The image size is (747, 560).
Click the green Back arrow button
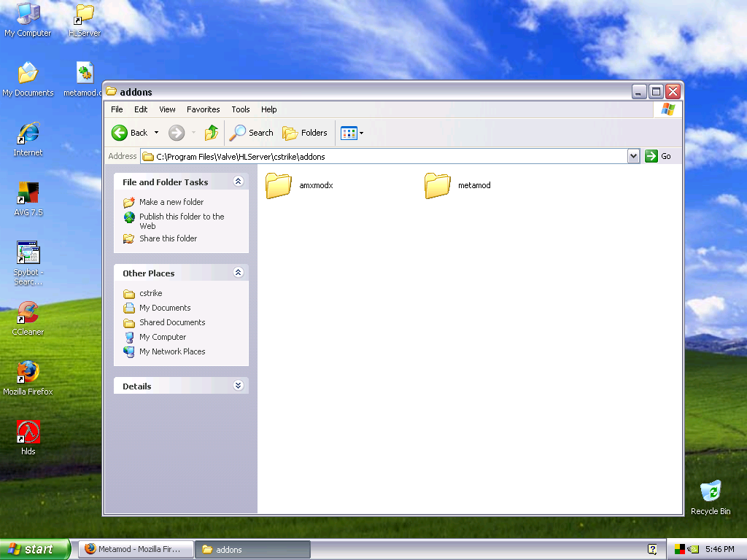(120, 133)
